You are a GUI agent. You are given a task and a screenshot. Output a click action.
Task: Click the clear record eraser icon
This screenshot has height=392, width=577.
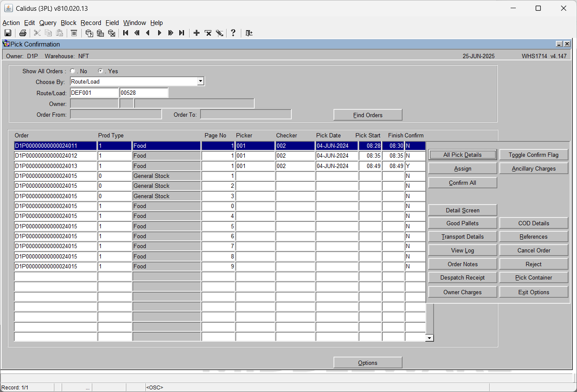[219, 33]
